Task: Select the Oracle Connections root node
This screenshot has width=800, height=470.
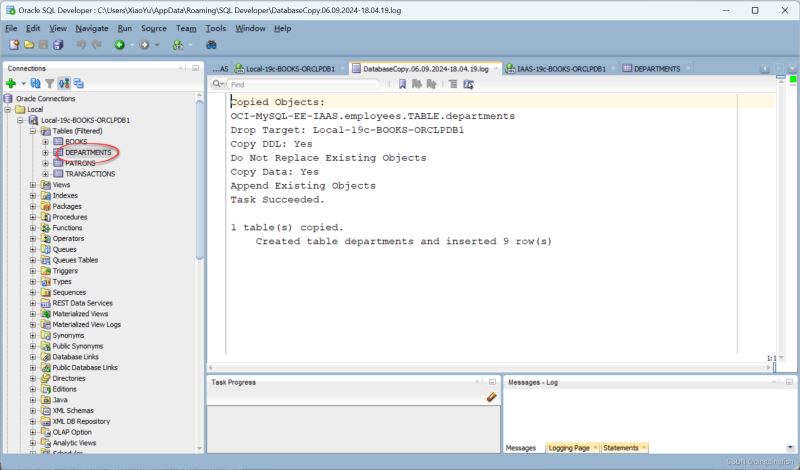Action: coord(45,98)
